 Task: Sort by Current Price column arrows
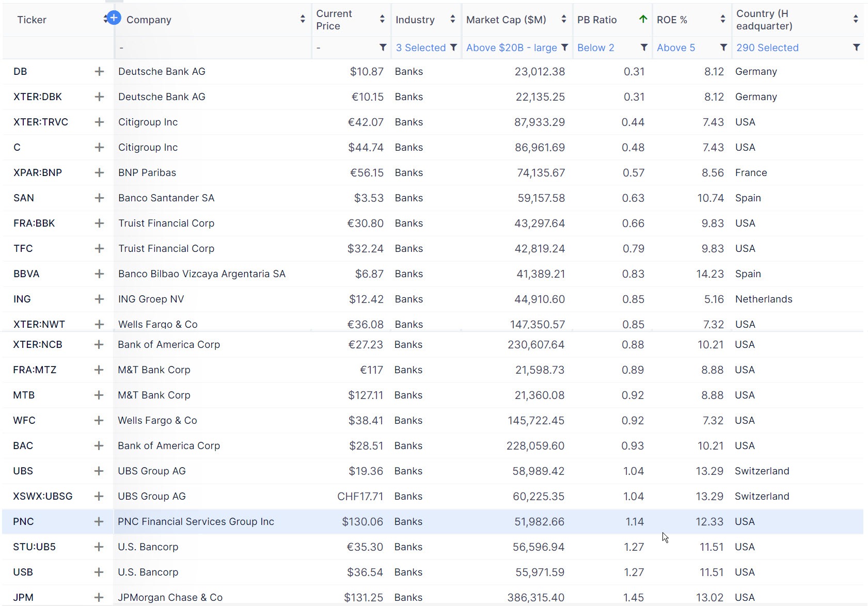(x=382, y=20)
